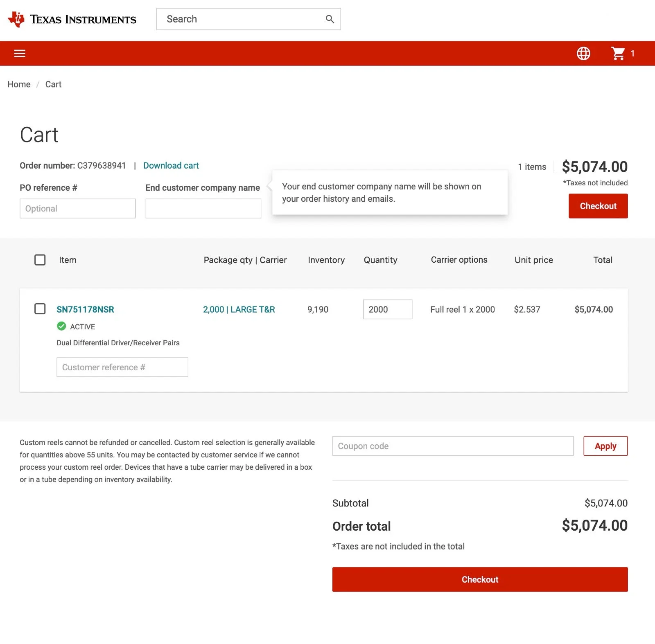Click the Cart page heading
The image size is (655, 644).
coord(39,135)
